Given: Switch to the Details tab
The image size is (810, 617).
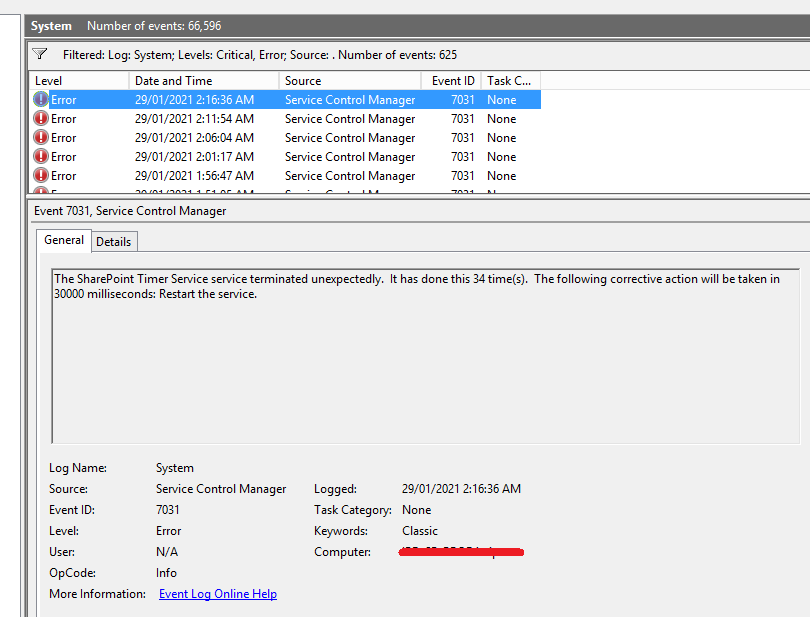Looking at the screenshot, I should [113, 241].
